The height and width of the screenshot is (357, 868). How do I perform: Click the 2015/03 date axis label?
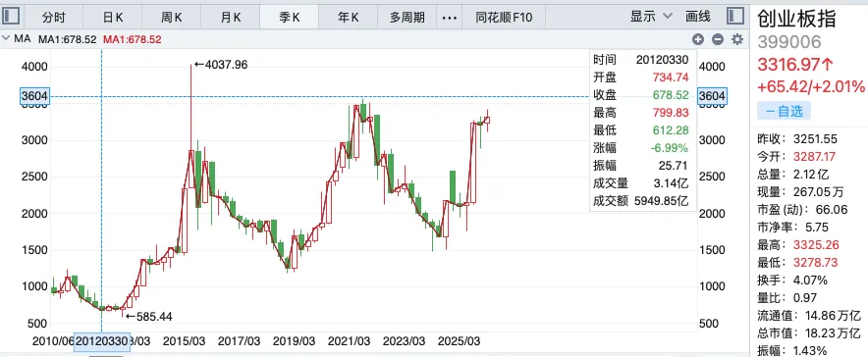click(x=185, y=341)
